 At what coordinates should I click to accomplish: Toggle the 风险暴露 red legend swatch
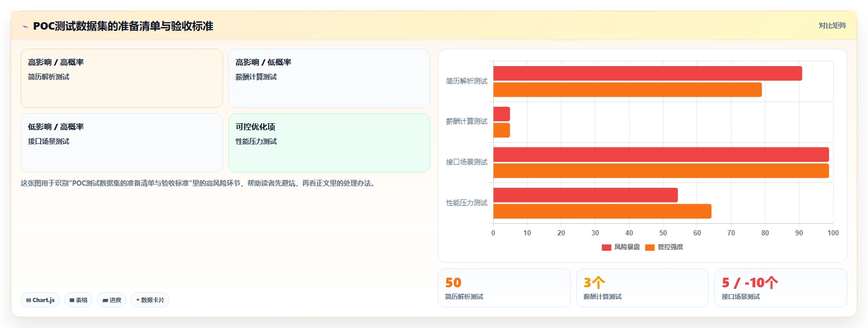coord(606,247)
